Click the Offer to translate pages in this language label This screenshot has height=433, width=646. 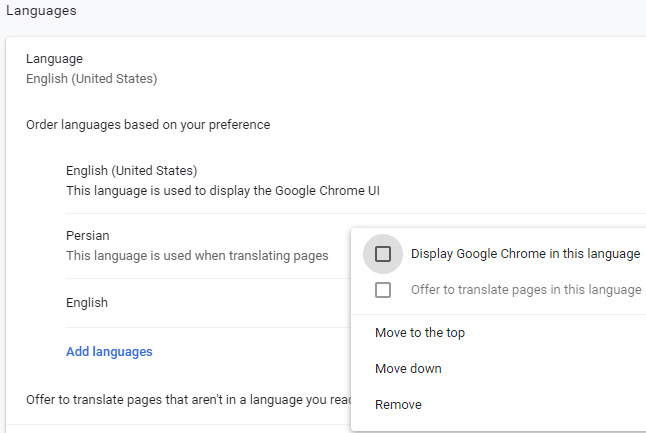(526, 290)
